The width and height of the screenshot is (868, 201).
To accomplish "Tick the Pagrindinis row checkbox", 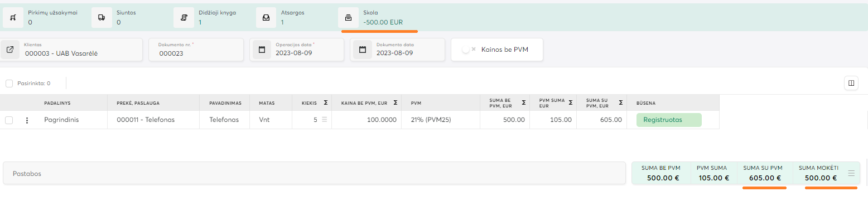I will point(9,120).
